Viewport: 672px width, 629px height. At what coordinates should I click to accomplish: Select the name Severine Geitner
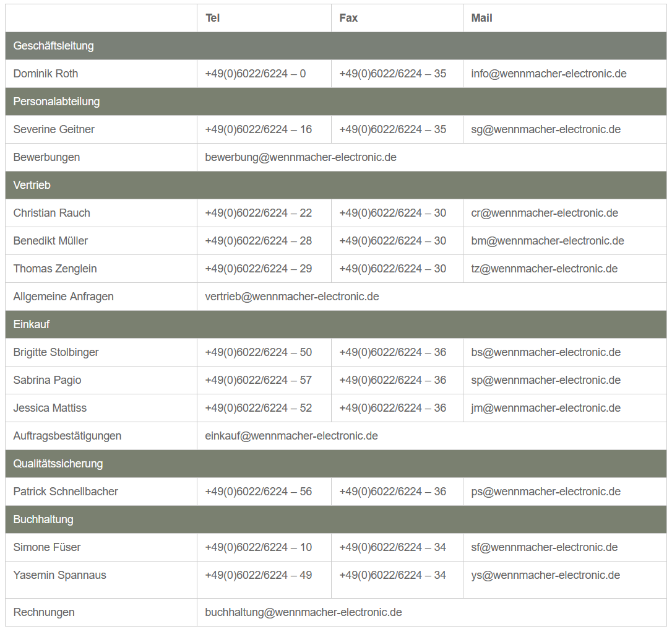pyautogui.click(x=54, y=129)
